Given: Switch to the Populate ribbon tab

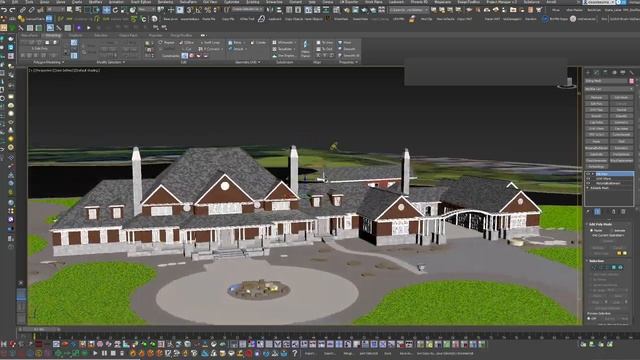Looking at the screenshot, I should (x=156, y=36).
